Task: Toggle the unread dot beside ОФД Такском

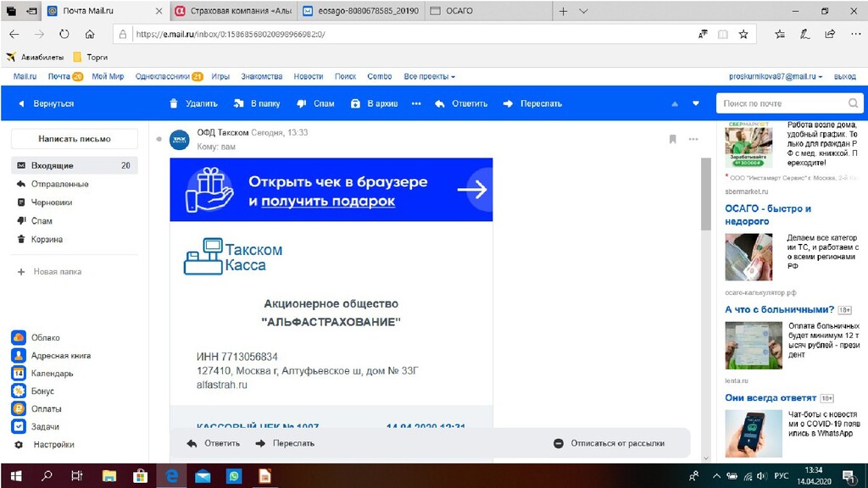Action: click(x=159, y=139)
